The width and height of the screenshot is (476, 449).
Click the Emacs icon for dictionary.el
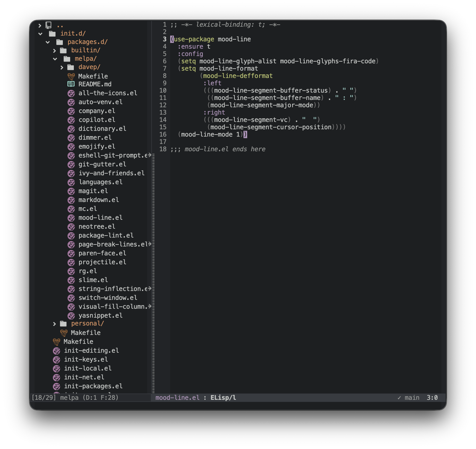(x=71, y=129)
